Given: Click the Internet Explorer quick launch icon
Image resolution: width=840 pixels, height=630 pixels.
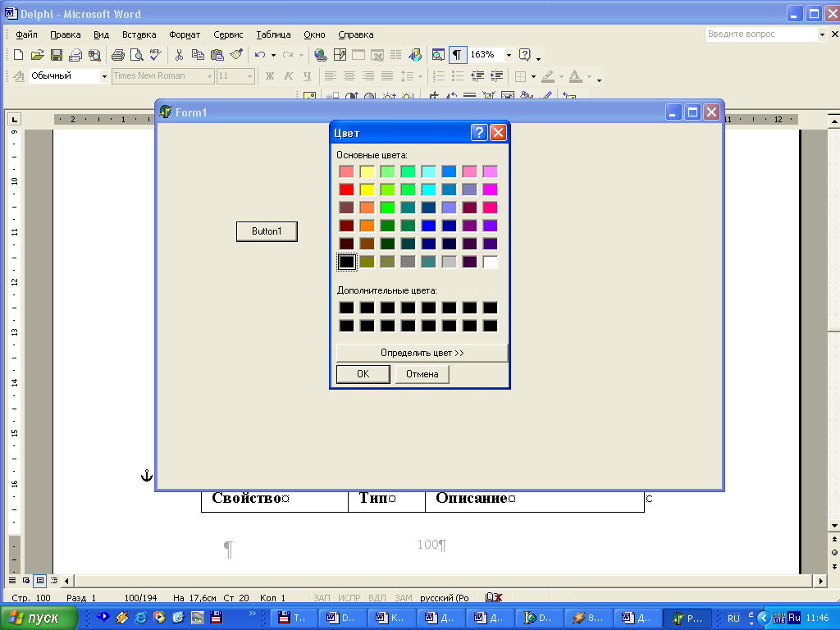Looking at the screenshot, I should (140, 618).
